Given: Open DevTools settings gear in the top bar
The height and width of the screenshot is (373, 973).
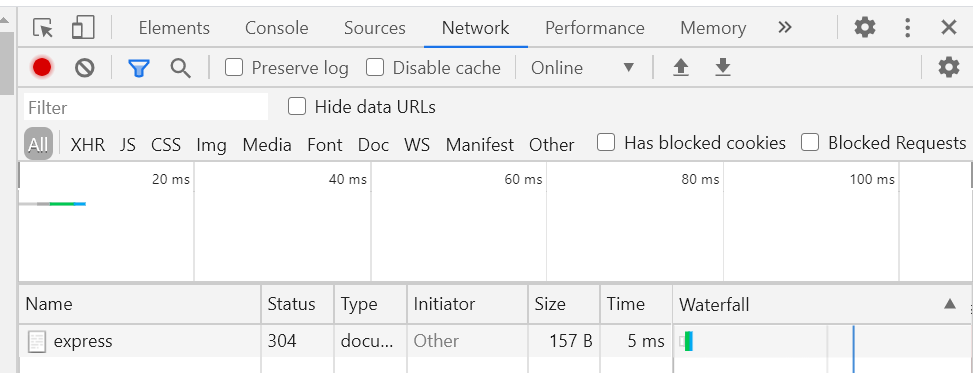Looking at the screenshot, I should tap(864, 27).
